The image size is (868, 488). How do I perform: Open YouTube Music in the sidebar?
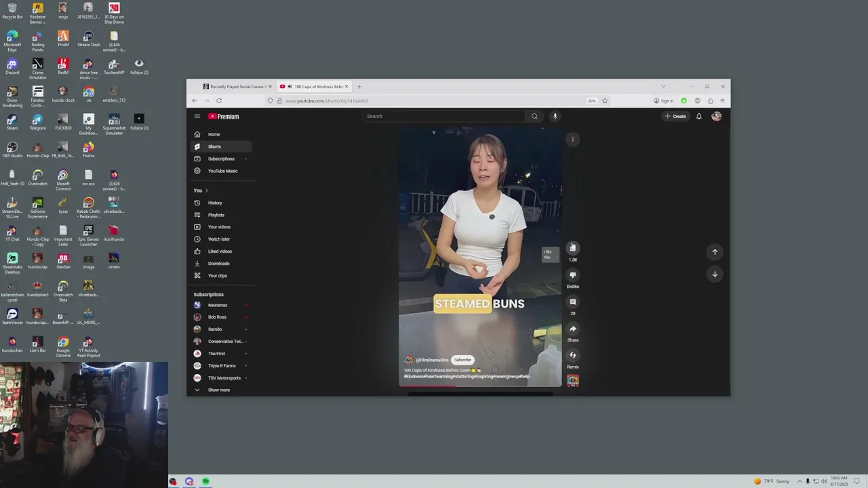tap(220, 171)
